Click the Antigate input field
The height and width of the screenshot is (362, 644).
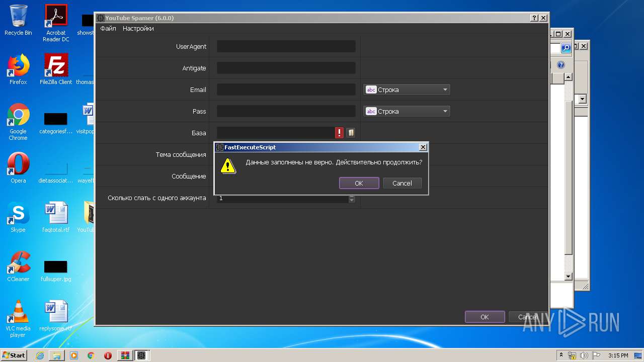click(286, 68)
